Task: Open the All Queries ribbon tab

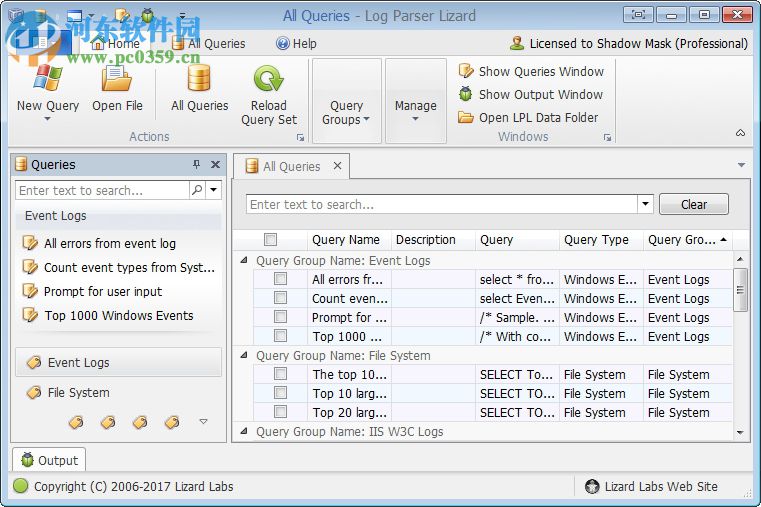Action: [209, 44]
